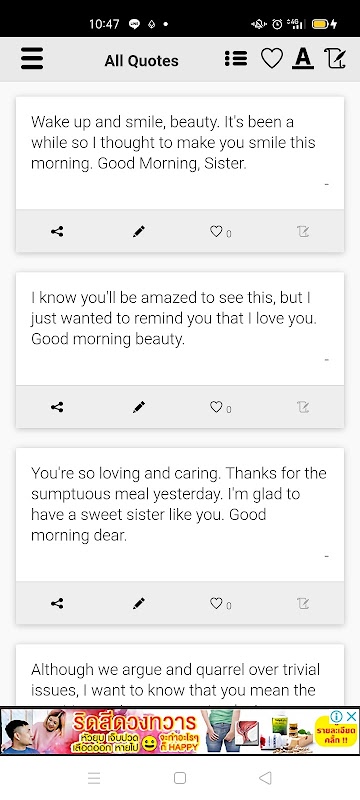The image size is (360, 800).
Task: Open favorites via header heart icon
Action: (x=271, y=59)
